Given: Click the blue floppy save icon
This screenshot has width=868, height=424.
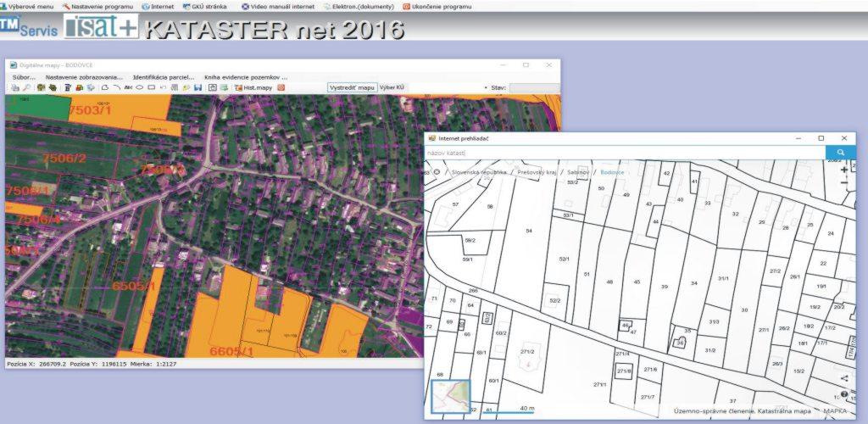Looking at the screenshot, I should click(198, 87).
